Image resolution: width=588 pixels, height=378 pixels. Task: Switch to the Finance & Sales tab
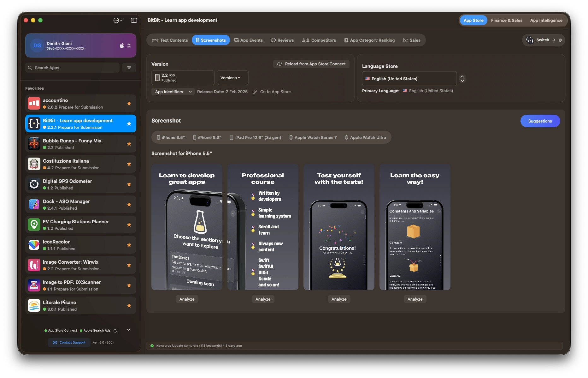click(x=507, y=20)
